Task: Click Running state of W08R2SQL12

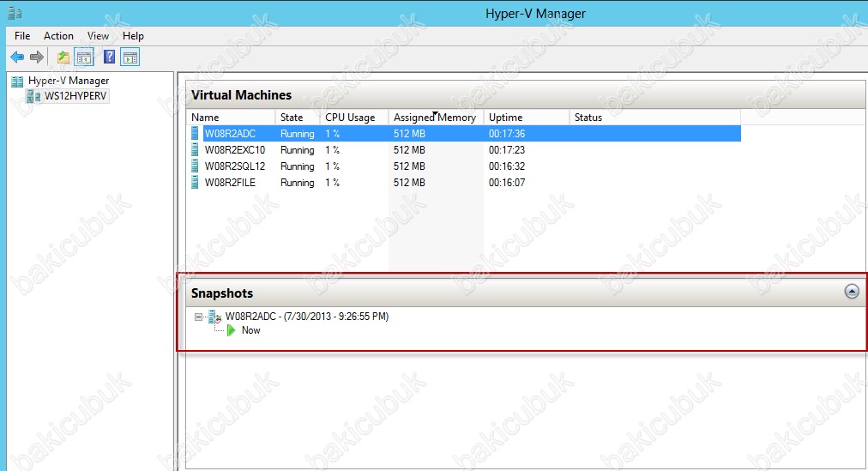Action: point(298,166)
